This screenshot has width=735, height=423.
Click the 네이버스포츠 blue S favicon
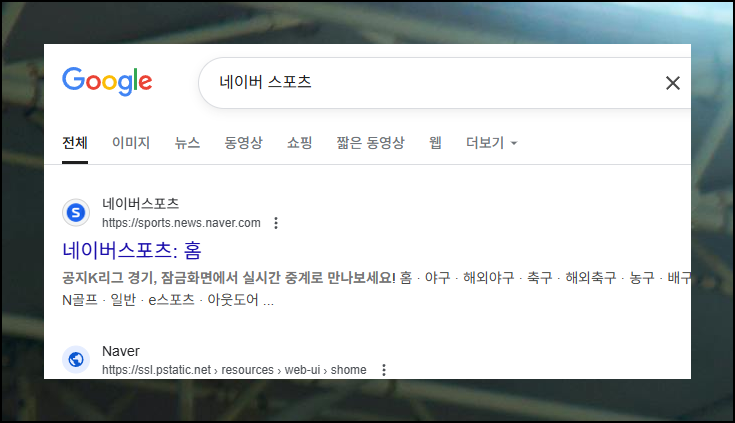[76, 212]
